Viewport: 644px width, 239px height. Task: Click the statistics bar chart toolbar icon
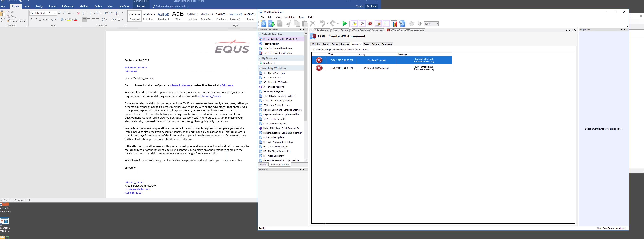(x=394, y=24)
